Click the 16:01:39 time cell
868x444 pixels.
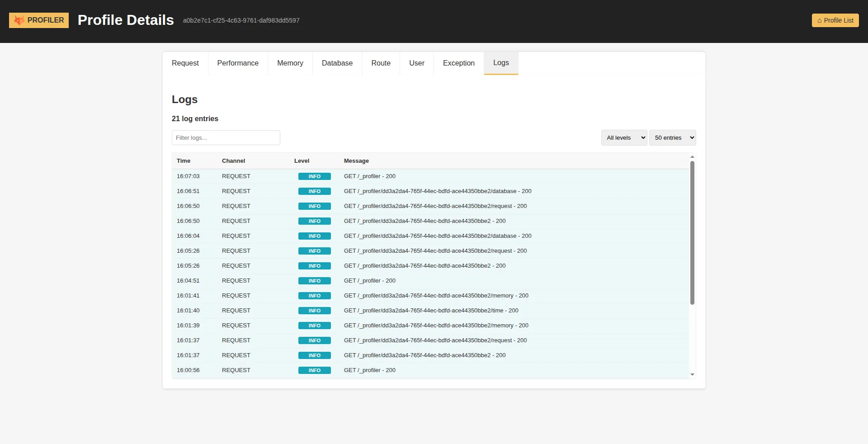(x=188, y=326)
